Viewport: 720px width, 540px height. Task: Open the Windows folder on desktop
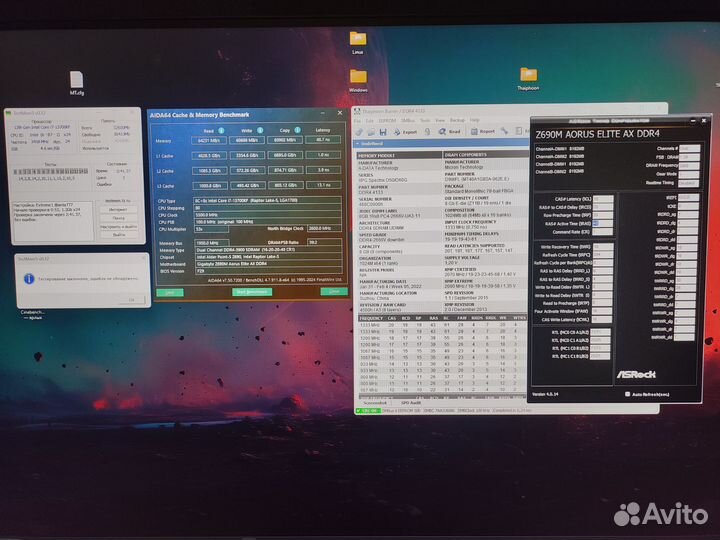(358, 80)
